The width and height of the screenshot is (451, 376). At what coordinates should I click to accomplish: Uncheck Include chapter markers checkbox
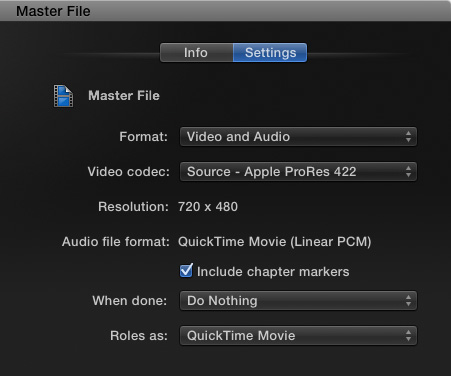[186, 271]
